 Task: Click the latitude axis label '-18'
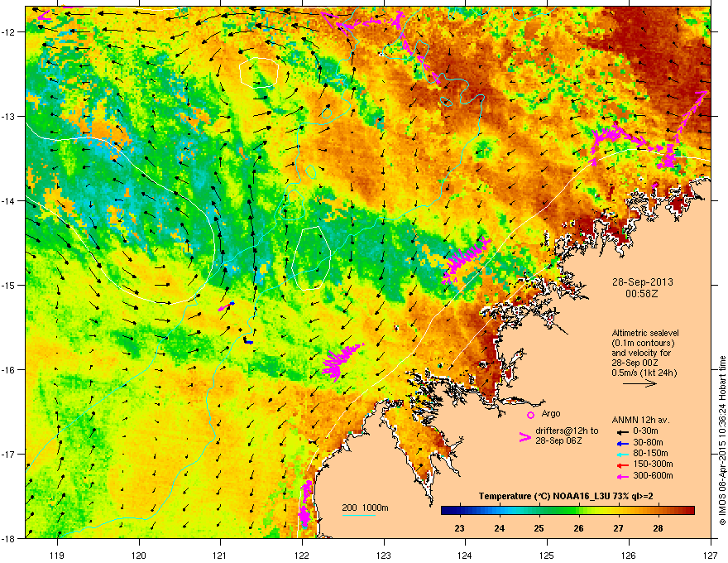[x=8, y=538]
